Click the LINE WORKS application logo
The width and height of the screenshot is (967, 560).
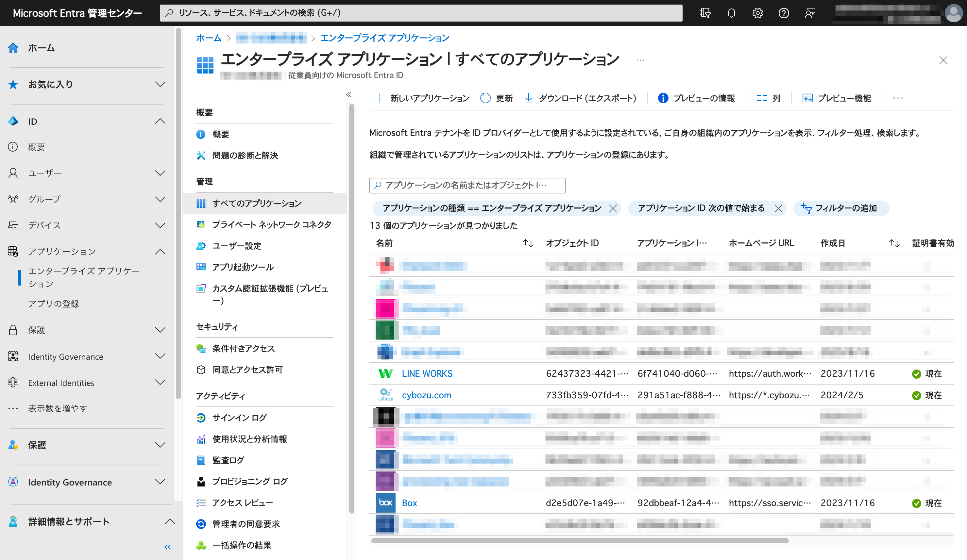385,373
